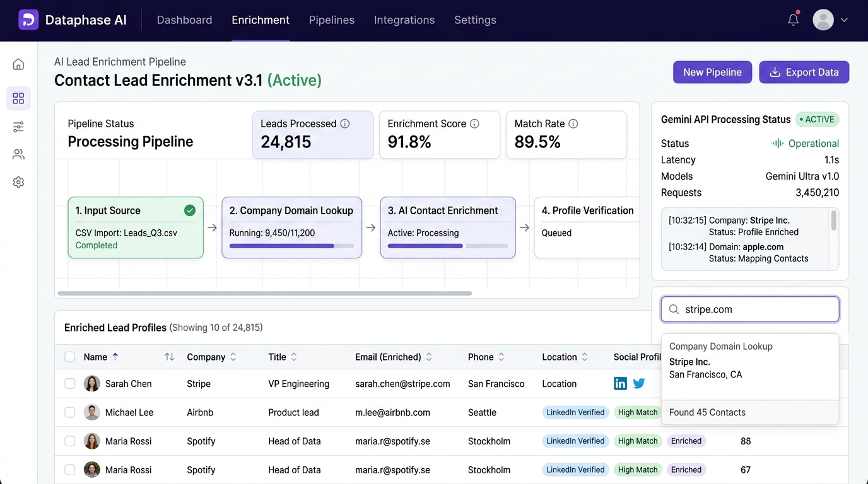The height and width of the screenshot is (484, 868).
Task: Expand the user account chevron
Action: pyautogui.click(x=844, y=20)
